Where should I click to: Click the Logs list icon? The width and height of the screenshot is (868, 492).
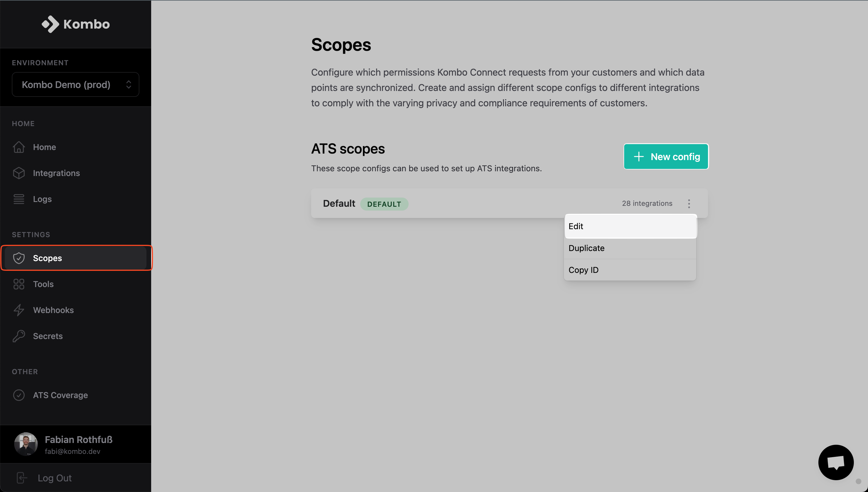point(19,199)
